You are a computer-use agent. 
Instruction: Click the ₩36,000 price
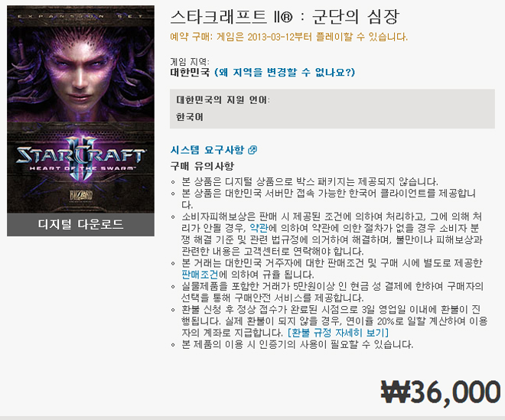[x=440, y=392]
